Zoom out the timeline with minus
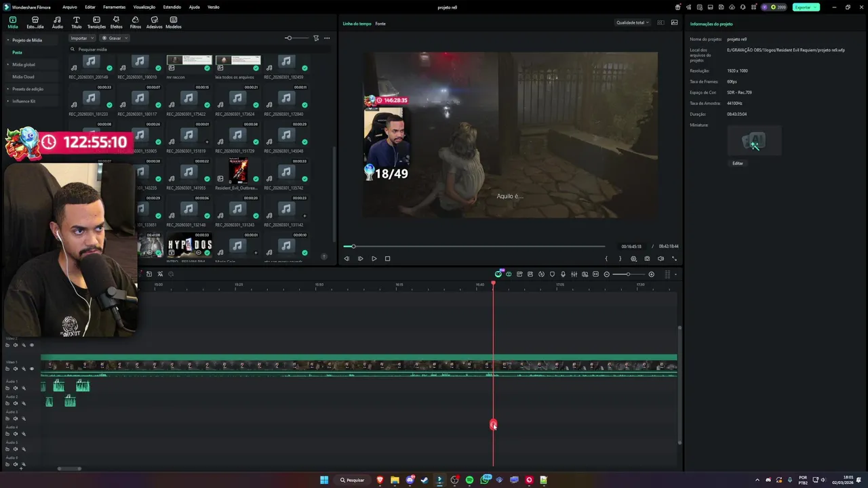The image size is (868, 488). pyautogui.click(x=606, y=274)
